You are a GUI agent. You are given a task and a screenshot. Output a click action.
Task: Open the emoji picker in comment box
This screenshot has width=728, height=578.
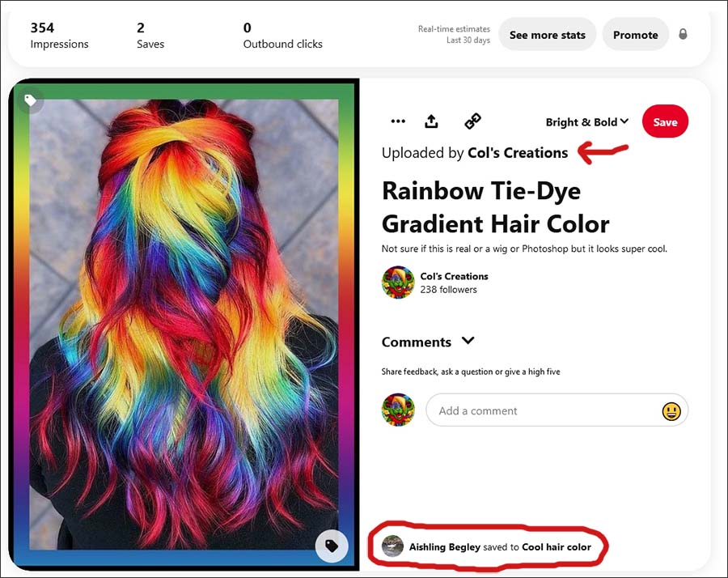point(671,410)
